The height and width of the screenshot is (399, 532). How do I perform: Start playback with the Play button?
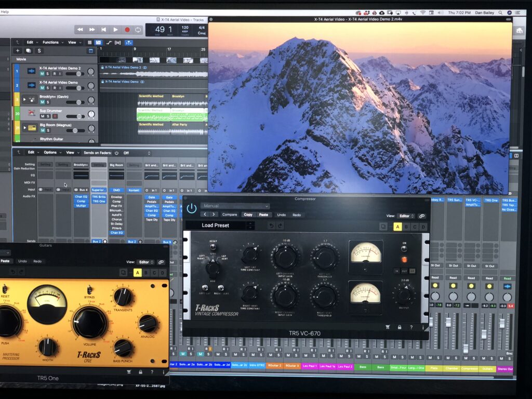115,30
